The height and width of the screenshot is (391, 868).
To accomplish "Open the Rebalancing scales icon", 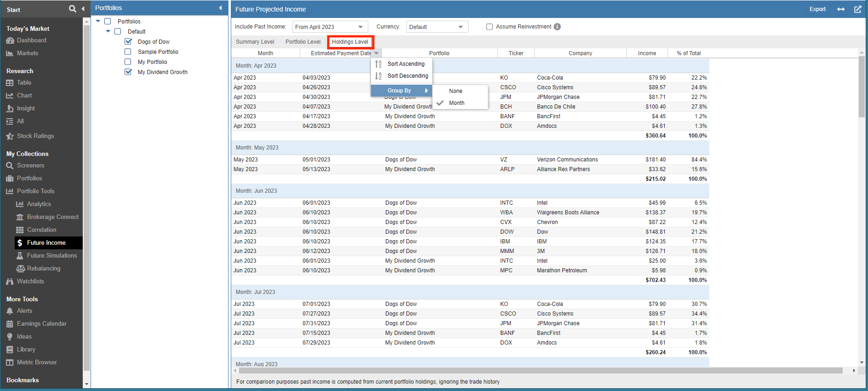I will [x=20, y=269].
